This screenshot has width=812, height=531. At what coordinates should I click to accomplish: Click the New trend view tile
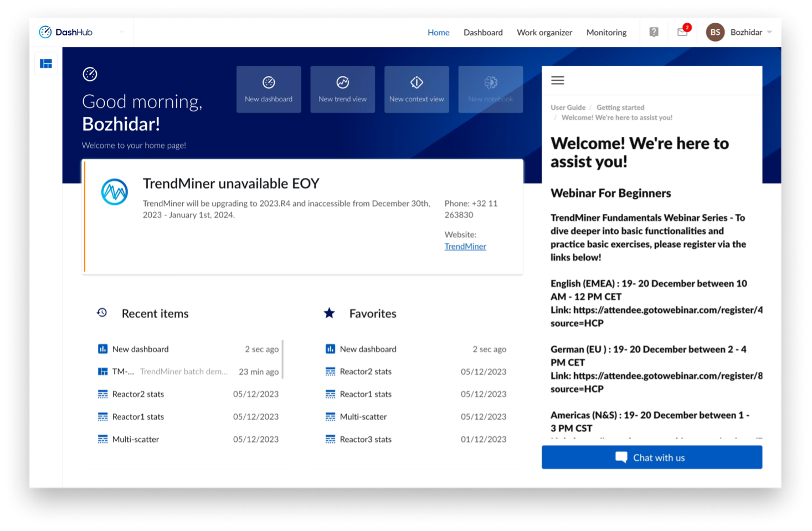342,90
